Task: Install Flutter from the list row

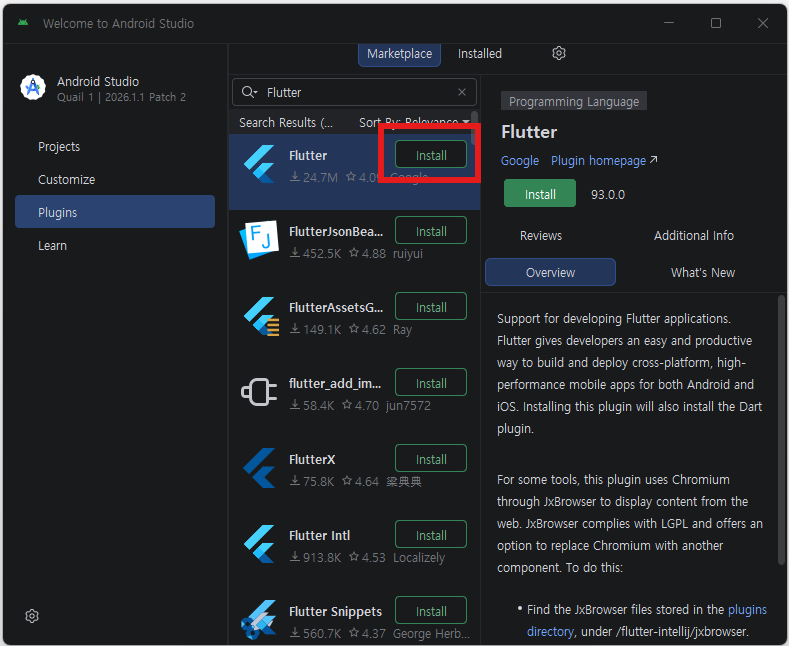Action: tap(431, 155)
